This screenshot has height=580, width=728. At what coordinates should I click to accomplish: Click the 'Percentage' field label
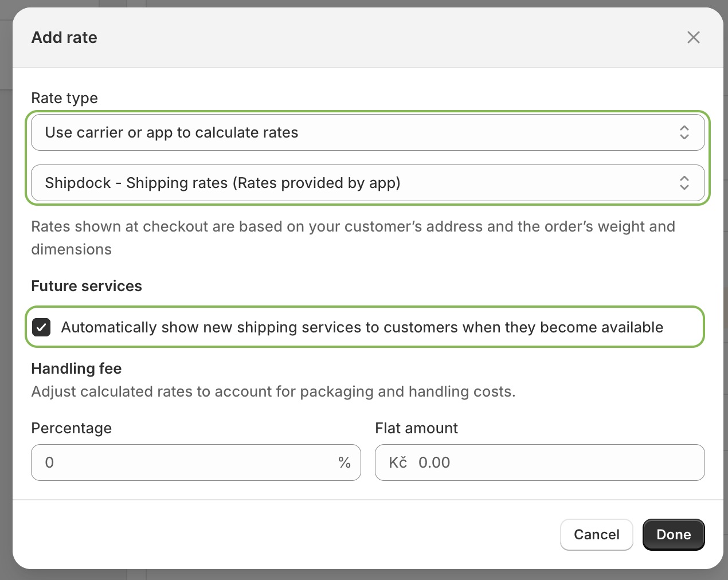tap(71, 428)
